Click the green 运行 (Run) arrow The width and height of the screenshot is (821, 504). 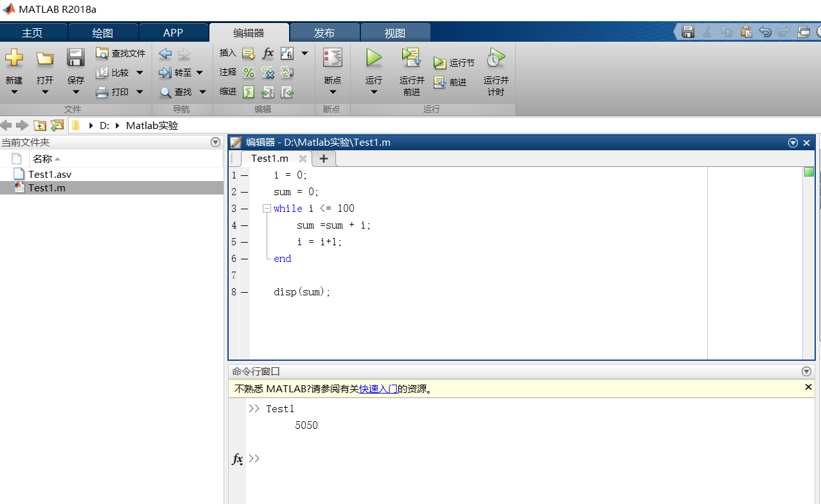pos(374,58)
